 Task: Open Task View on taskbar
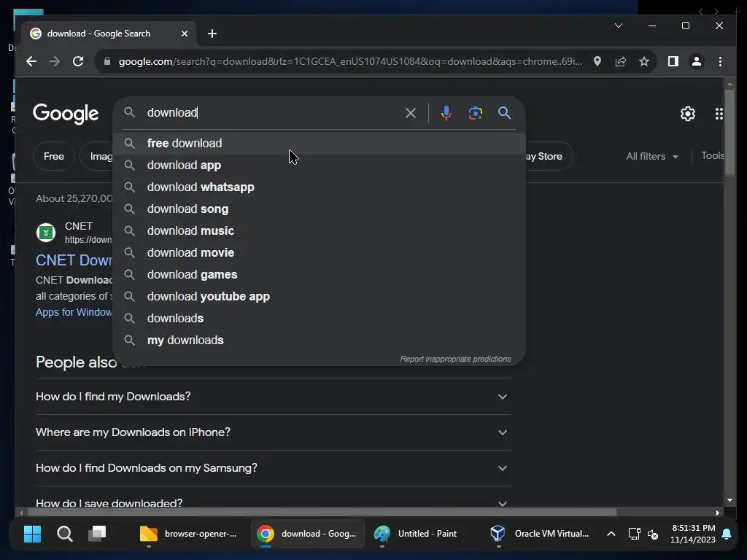pos(97,534)
